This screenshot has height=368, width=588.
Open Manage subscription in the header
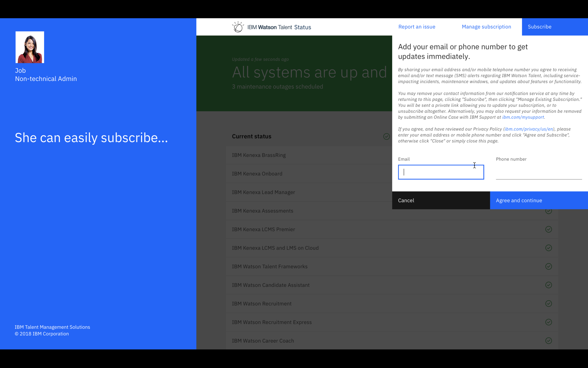coord(486,27)
